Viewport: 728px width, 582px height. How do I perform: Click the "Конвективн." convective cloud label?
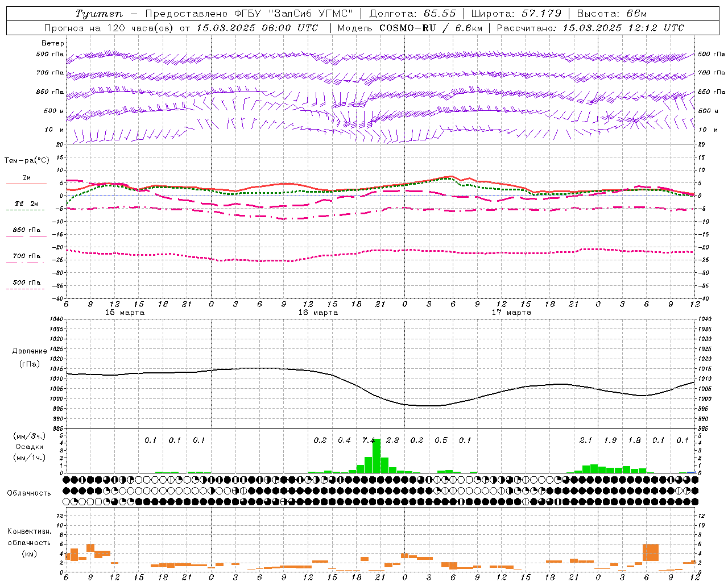tap(30, 531)
